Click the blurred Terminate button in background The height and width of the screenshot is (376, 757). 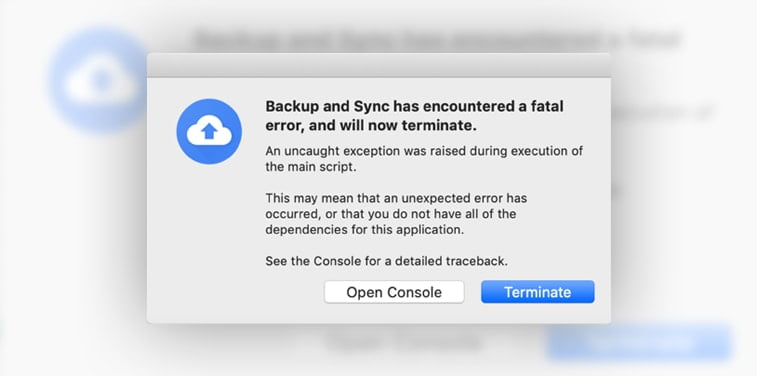[638, 343]
